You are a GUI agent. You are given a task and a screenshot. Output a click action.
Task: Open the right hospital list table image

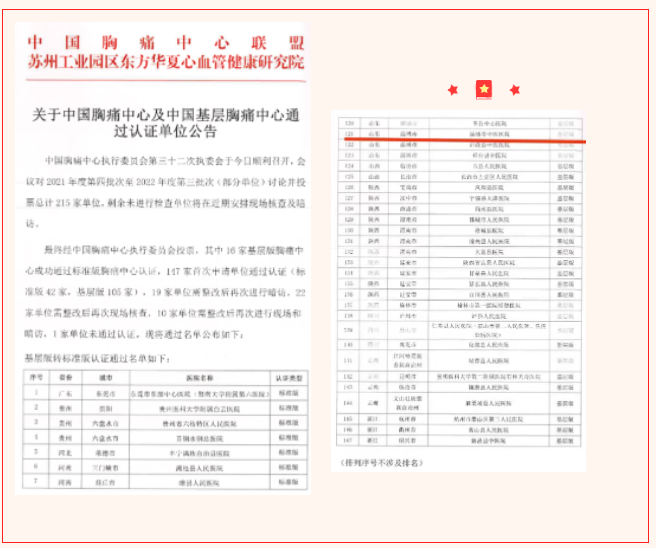[458, 291]
